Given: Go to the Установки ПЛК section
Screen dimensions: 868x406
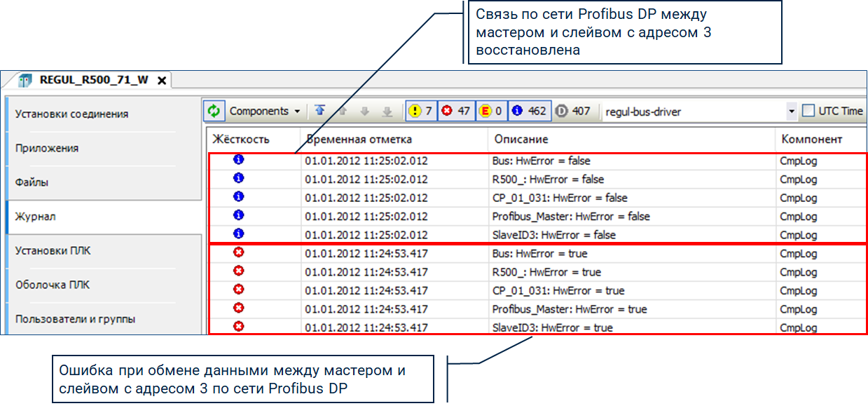Looking at the screenshot, I should tap(53, 250).
